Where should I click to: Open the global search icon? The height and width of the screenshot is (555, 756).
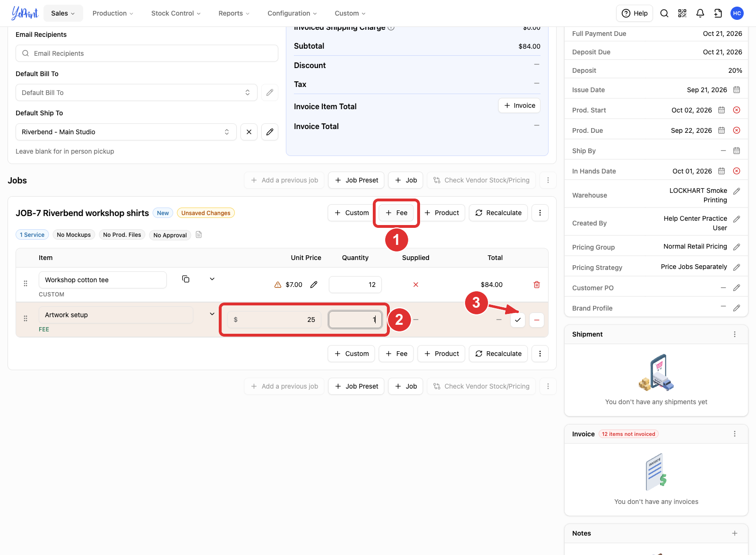tap(664, 13)
